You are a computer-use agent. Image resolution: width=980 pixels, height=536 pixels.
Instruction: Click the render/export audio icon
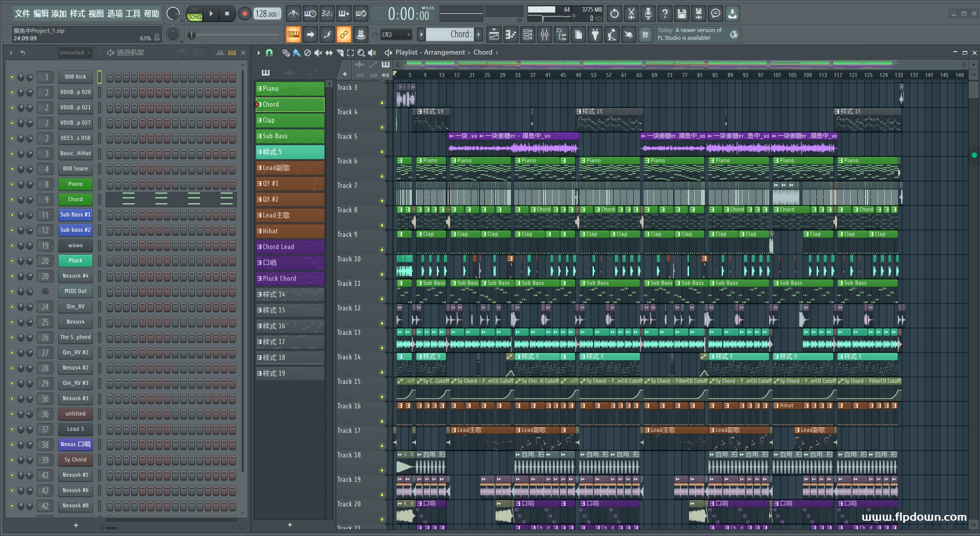click(x=699, y=14)
